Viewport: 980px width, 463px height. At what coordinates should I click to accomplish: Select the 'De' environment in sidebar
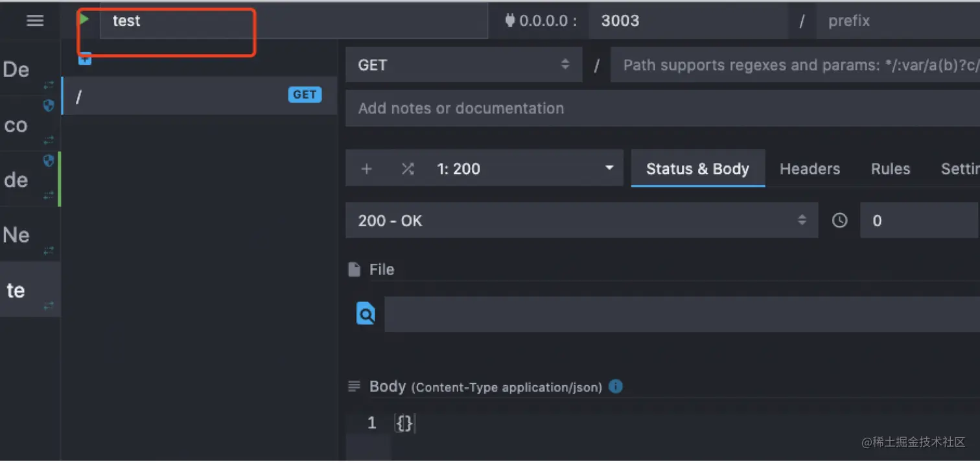pyautogui.click(x=30, y=69)
